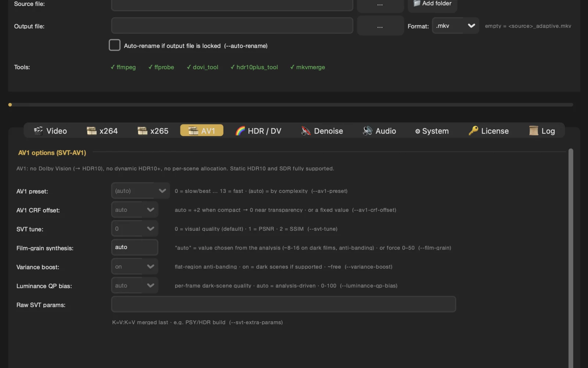Click the dovi_tool status text

point(202,67)
